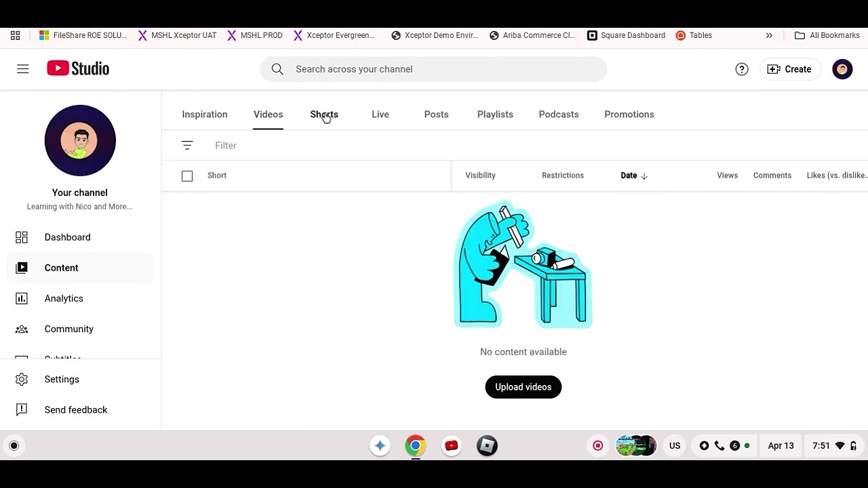Open the status tray at 7:51
Screen dimensions: 868x488
coord(835,446)
